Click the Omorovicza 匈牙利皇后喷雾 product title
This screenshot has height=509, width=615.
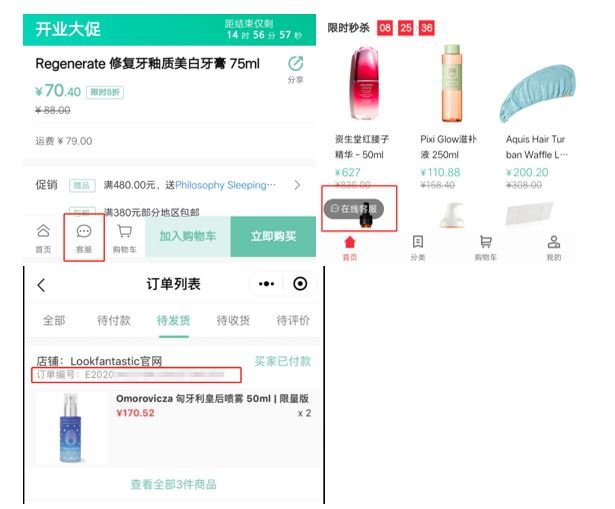click(212, 398)
